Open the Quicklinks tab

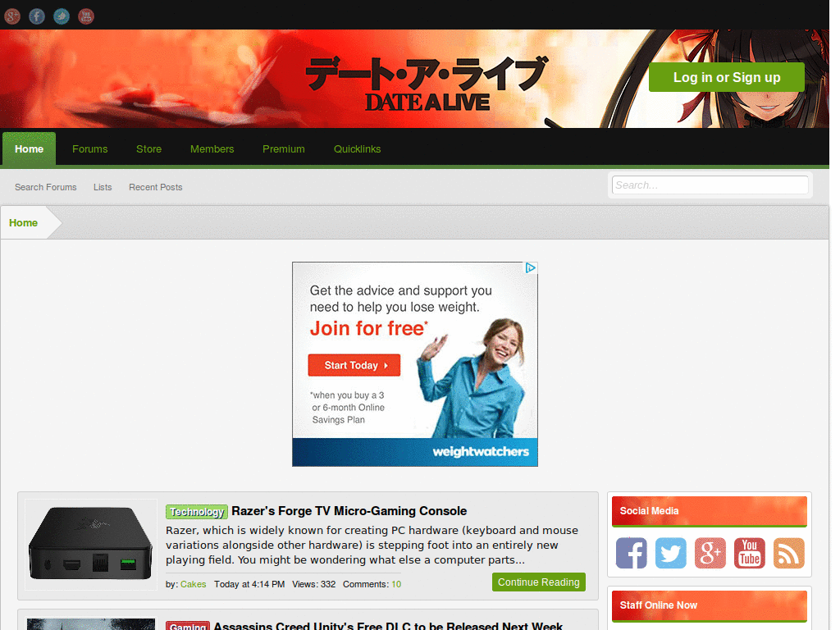tap(358, 149)
